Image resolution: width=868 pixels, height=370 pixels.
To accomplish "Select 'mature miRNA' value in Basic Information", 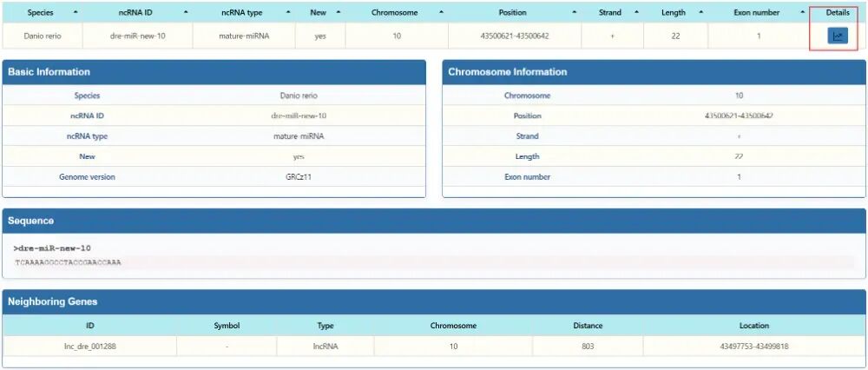I will 299,136.
